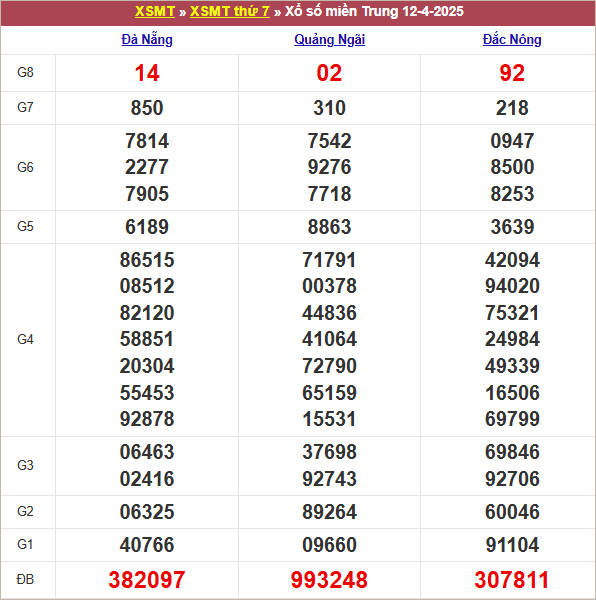The width and height of the screenshot is (596, 600).
Task: Select the G8 row label
Action: pos(25,72)
